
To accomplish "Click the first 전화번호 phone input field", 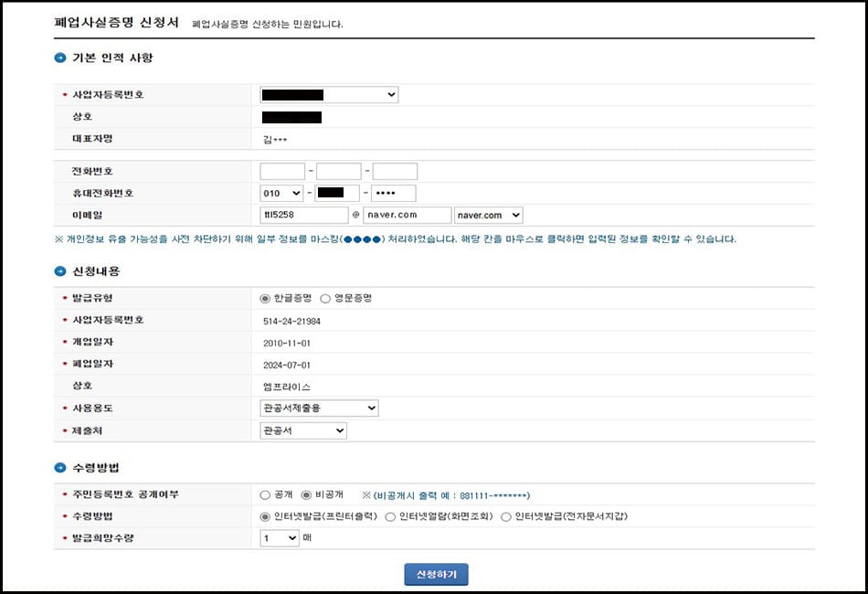I will point(282,171).
